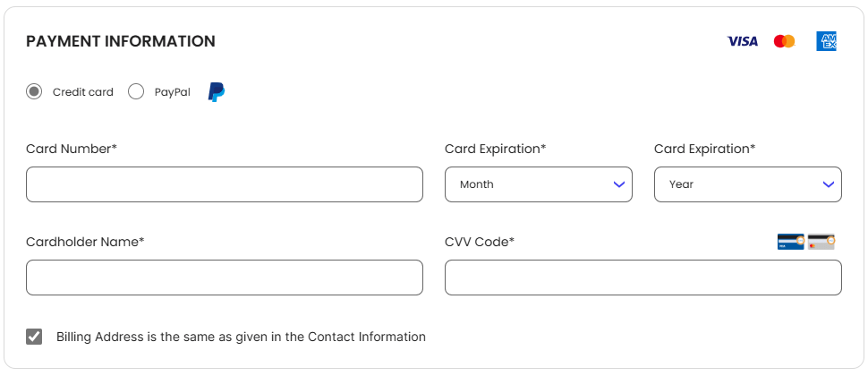This screenshot has height=376, width=868.
Task: Uncheck the Billing Address same-as-contact checkbox
Action: pyautogui.click(x=34, y=336)
